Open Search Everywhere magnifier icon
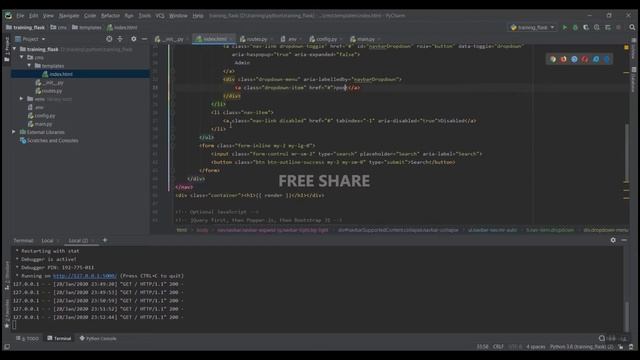 pyautogui.click(x=632, y=27)
